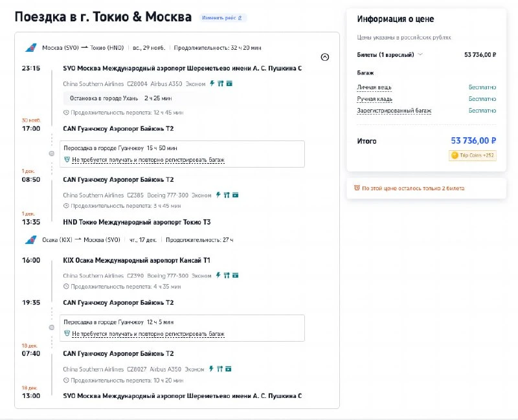
Task: Click the Продолжительность: 27 ч text
Action: tap(199, 240)
